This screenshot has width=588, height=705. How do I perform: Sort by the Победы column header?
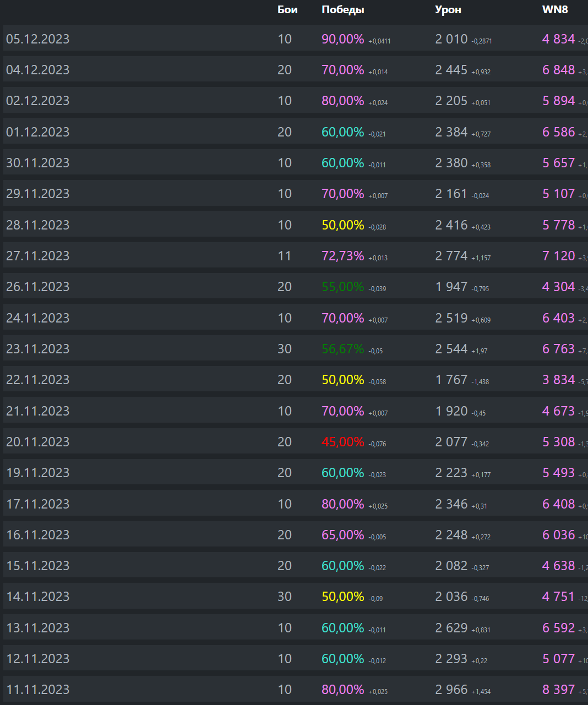pyautogui.click(x=343, y=9)
